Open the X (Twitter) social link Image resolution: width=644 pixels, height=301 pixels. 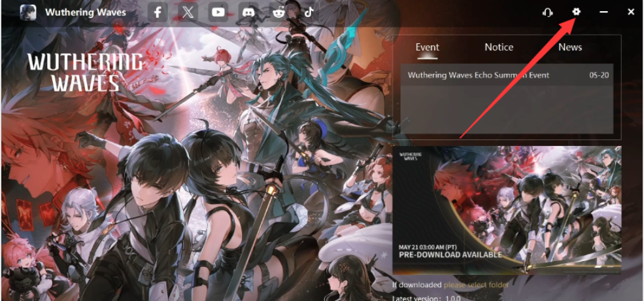pyautogui.click(x=188, y=12)
